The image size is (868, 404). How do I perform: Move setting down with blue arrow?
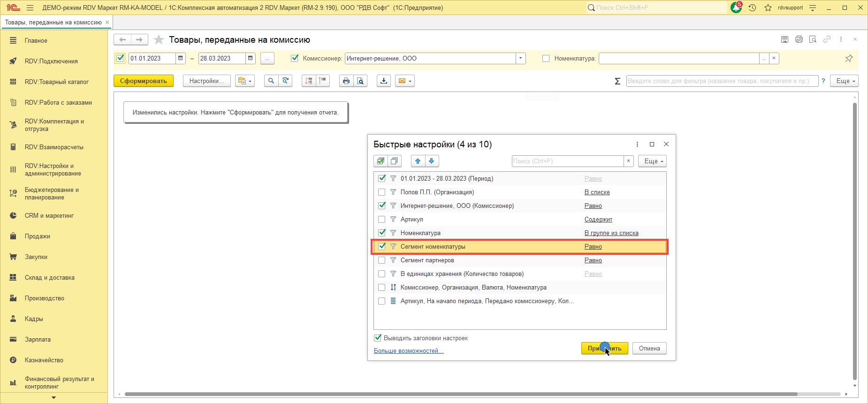432,161
